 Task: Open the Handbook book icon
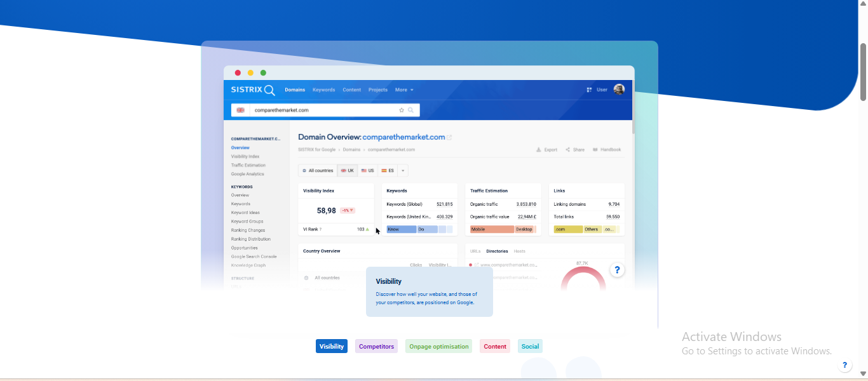tap(595, 150)
